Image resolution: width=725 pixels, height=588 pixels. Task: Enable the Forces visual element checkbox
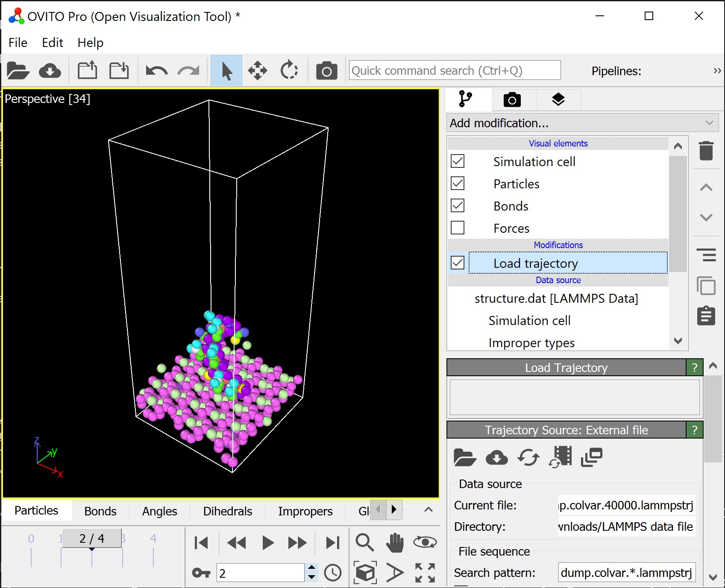pyautogui.click(x=458, y=228)
